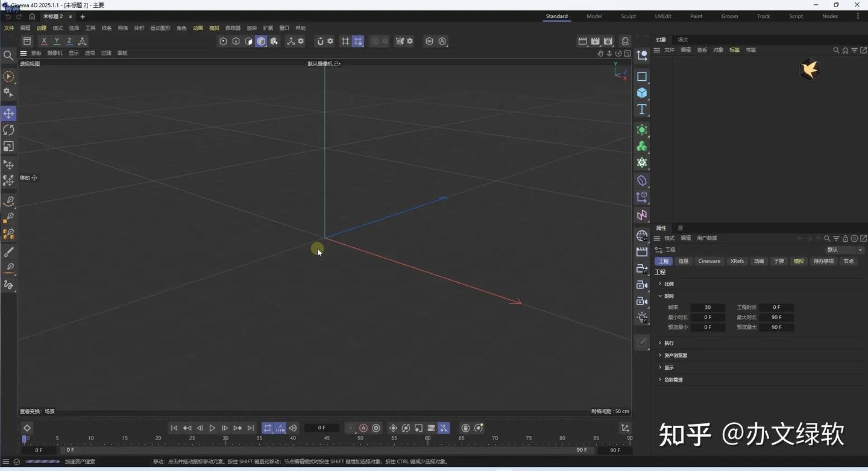Toggle the Autokey recording button
This screenshot has height=471, width=868.
click(363, 428)
